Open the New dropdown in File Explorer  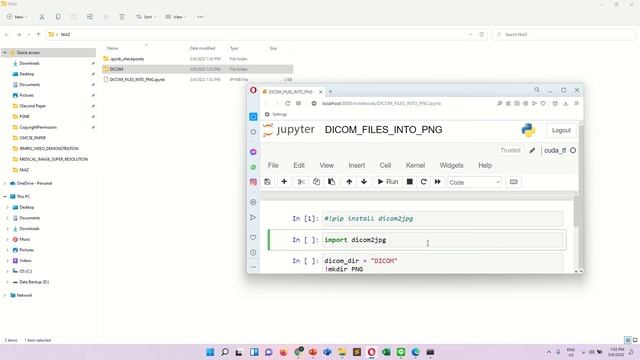coord(17,17)
